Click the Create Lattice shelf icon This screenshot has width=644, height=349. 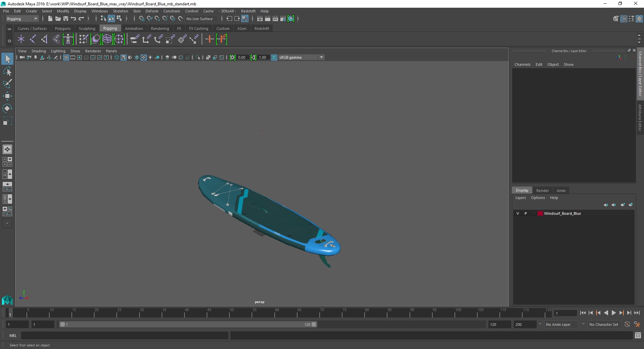point(107,39)
